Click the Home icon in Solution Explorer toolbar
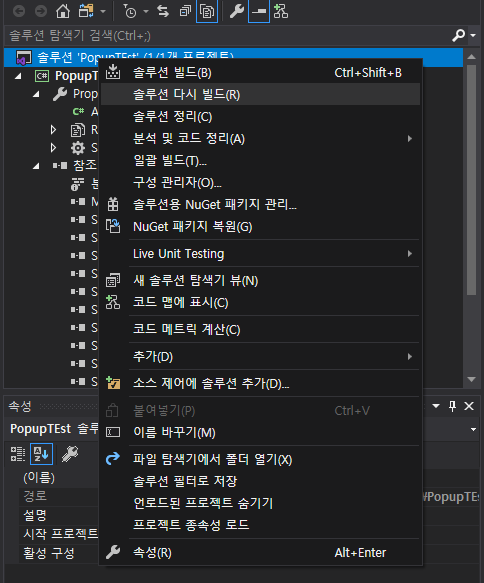This screenshot has height=583, width=484. tap(62, 12)
